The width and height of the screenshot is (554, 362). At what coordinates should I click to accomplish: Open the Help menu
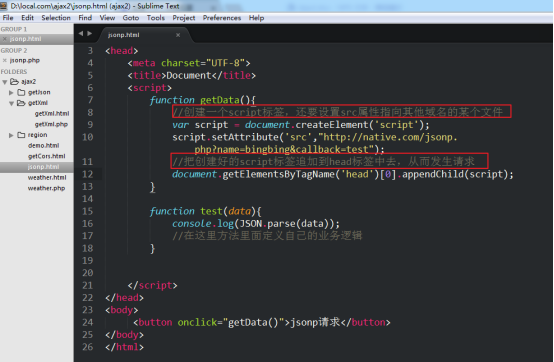click(257, 18)
